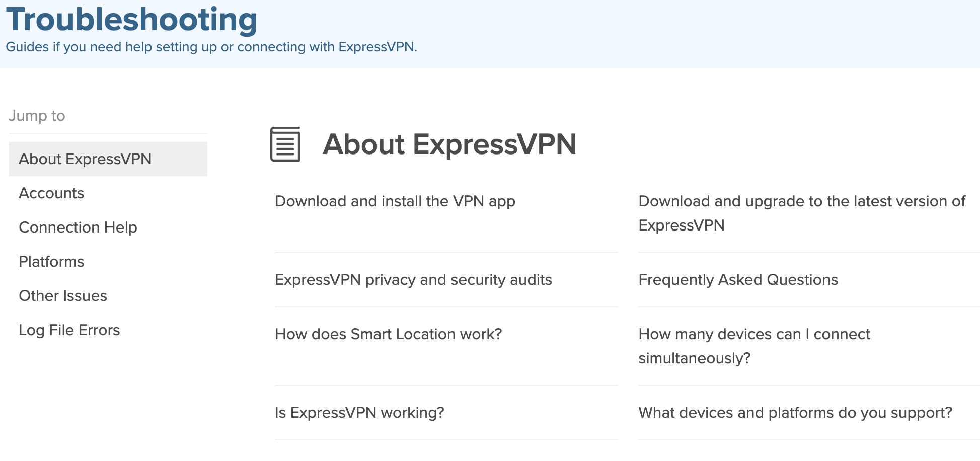Screen dimensions: 980x461
Task: Open ExpressVPN privacy and security audits
Action: point(413,280)
